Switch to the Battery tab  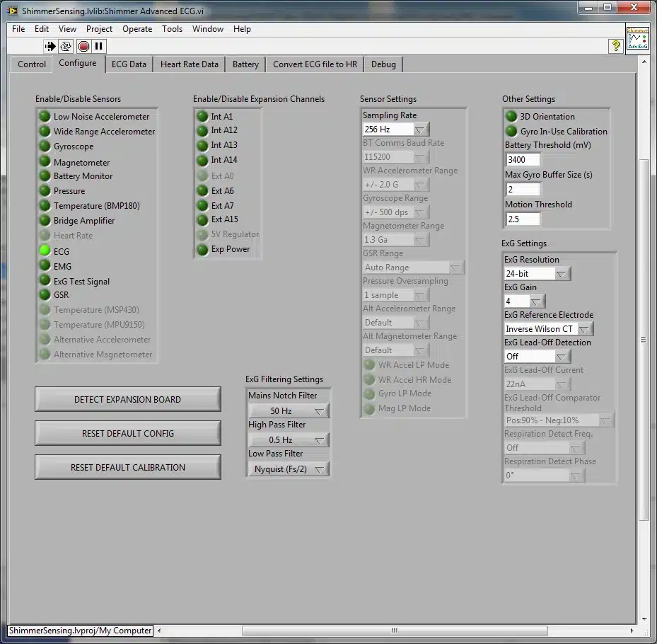click(x=245, y=64)
